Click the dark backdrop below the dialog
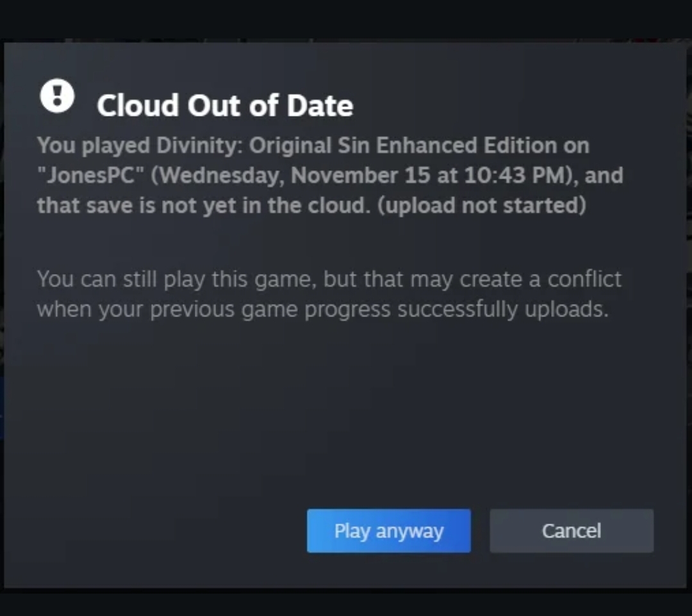692x616 pixels. [x=346, y=603]
